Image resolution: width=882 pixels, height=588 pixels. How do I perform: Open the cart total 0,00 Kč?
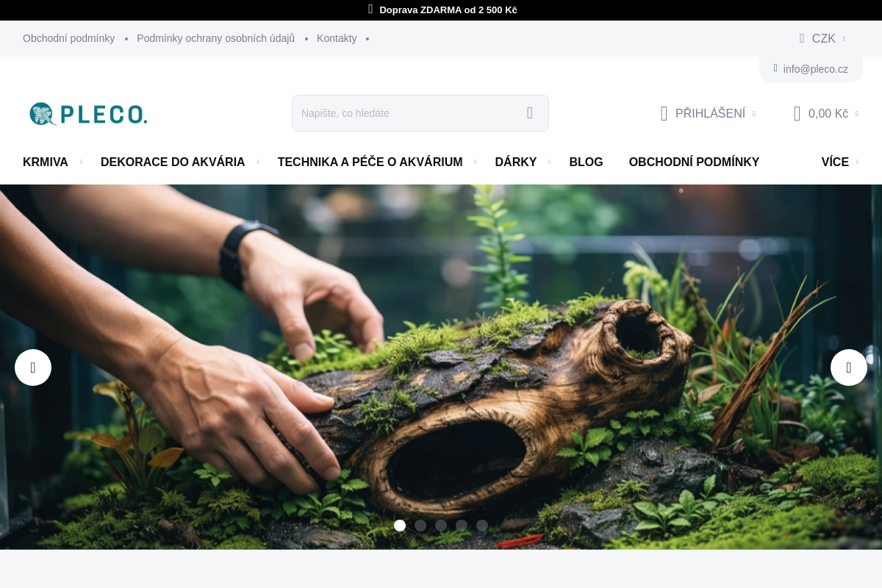pyautogui.click(x=828, y=113)
